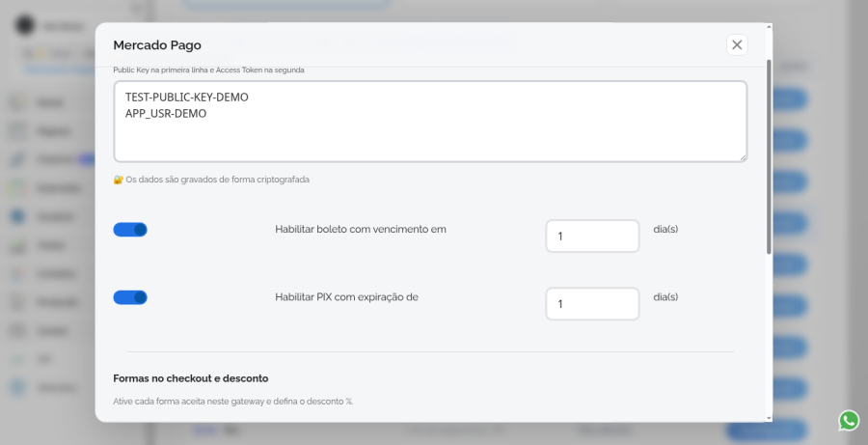The width and height of the screenshot is (868, 445).
Task: Click 'Os dados são gravados de forma criptografada'
Action: coord(218,180)
